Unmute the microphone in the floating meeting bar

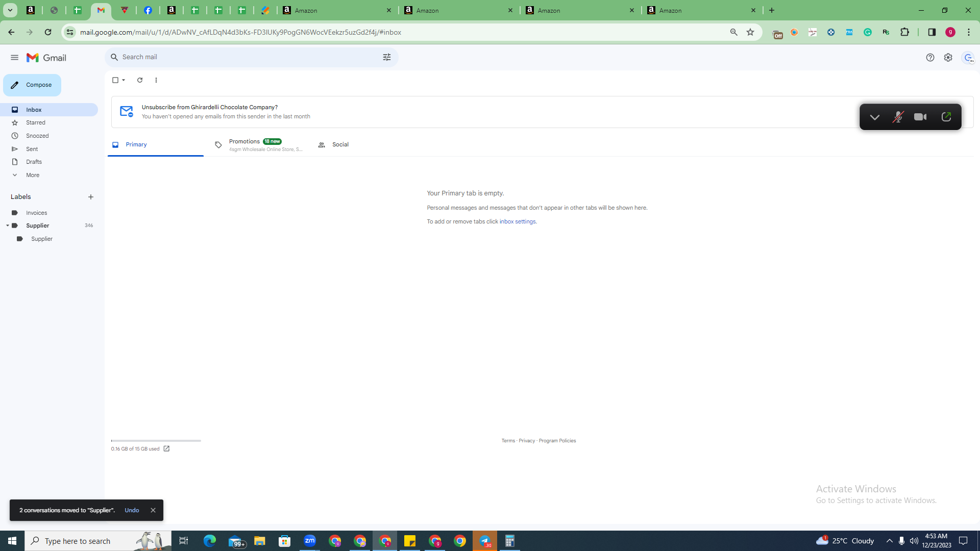pos(898,117)
